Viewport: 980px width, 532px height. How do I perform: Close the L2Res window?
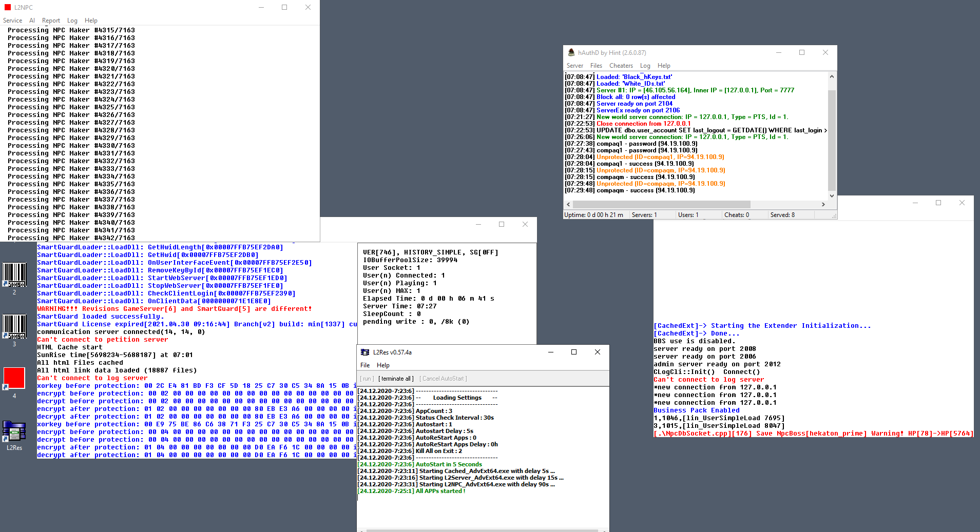[x=598, y=352]
